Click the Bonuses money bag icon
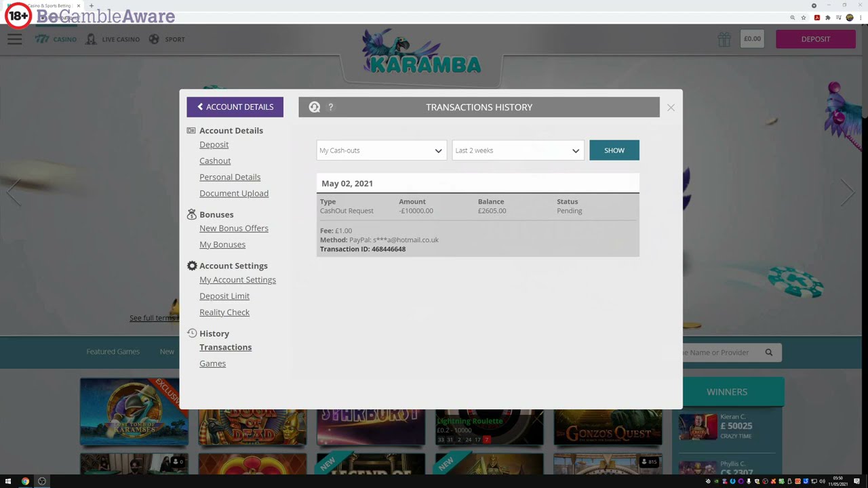The image size is (868, 488). click(192, 214)
